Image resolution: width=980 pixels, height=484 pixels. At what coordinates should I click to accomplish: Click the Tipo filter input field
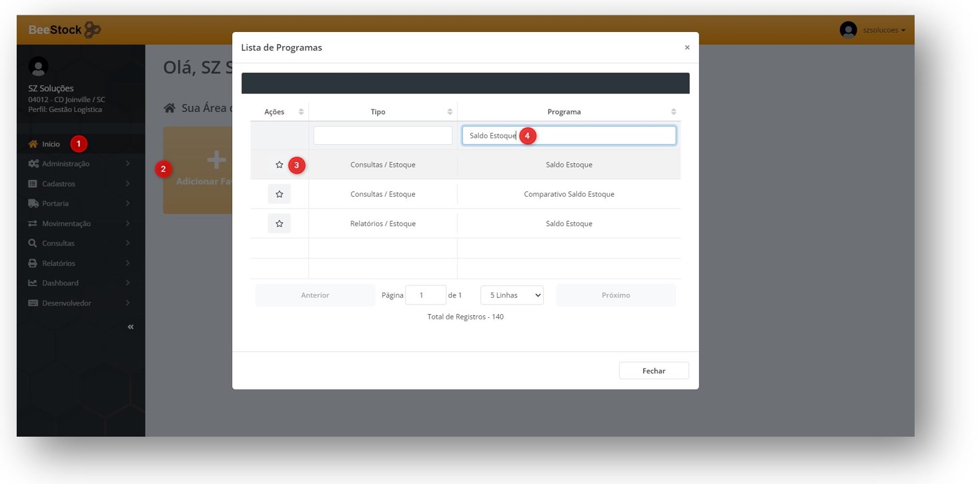pos(383,135)
